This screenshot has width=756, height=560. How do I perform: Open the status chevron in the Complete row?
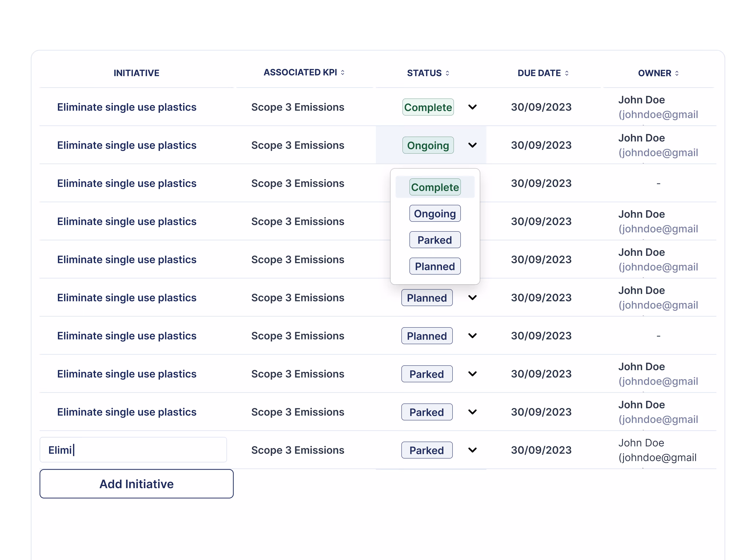pos(472,107)
